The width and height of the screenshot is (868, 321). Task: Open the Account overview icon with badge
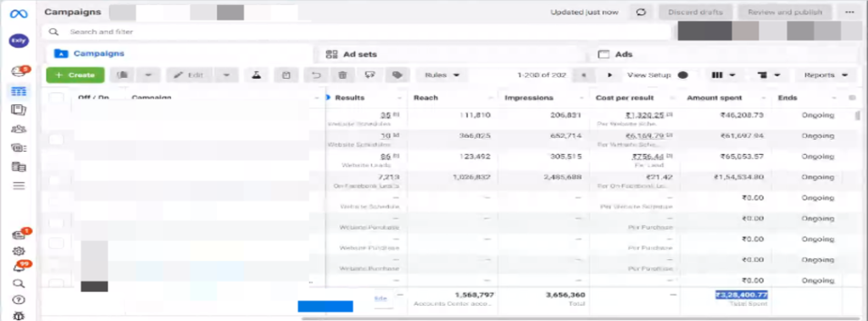coord(19,71)
